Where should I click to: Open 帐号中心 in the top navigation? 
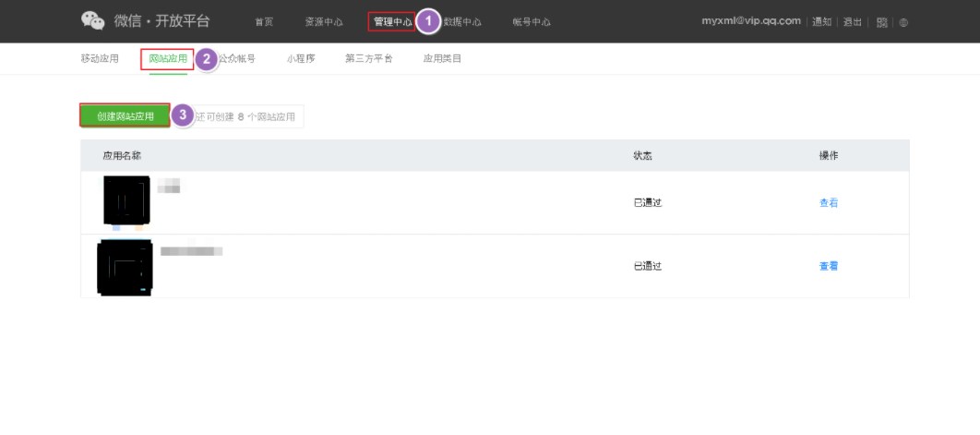click(532, 22)
